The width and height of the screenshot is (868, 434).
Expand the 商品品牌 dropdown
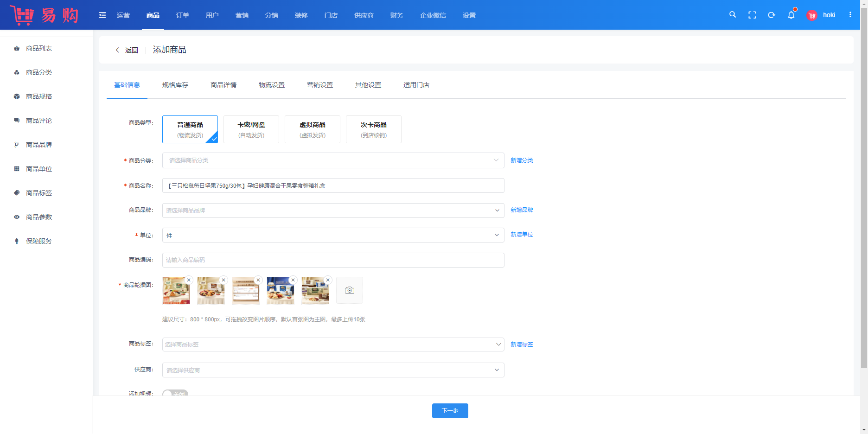click(x=333, y=211)
